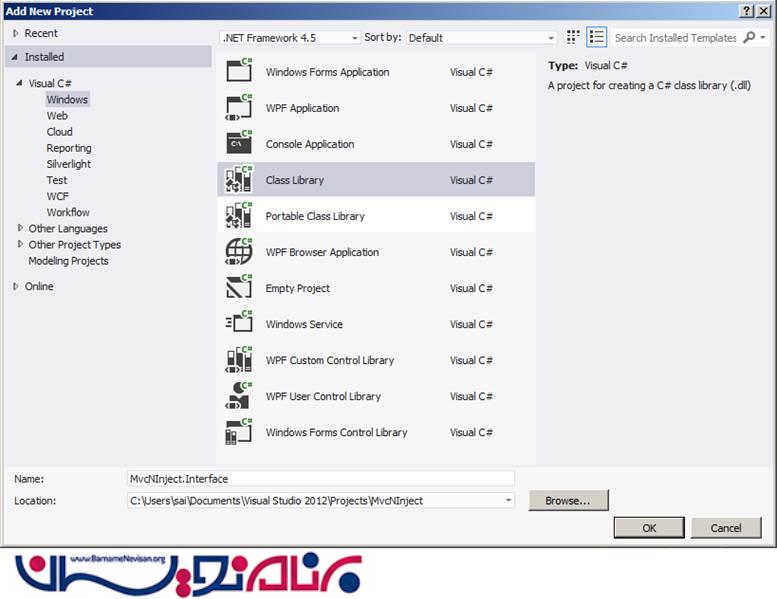This screenshot has width=777, height=599.
Task: Click the WPF Application template icon
Action: pyautogui.click(x=239, y=108)
